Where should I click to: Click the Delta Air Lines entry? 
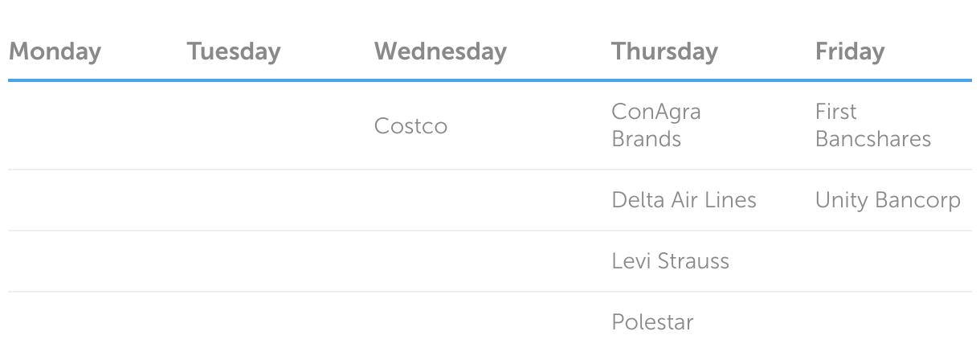click(684, 200)
